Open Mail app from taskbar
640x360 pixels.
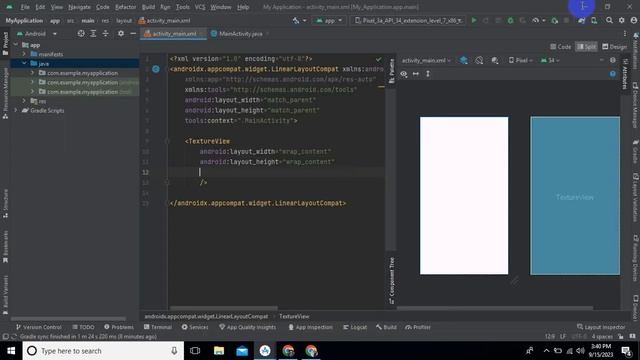click(x=242, y=351)
